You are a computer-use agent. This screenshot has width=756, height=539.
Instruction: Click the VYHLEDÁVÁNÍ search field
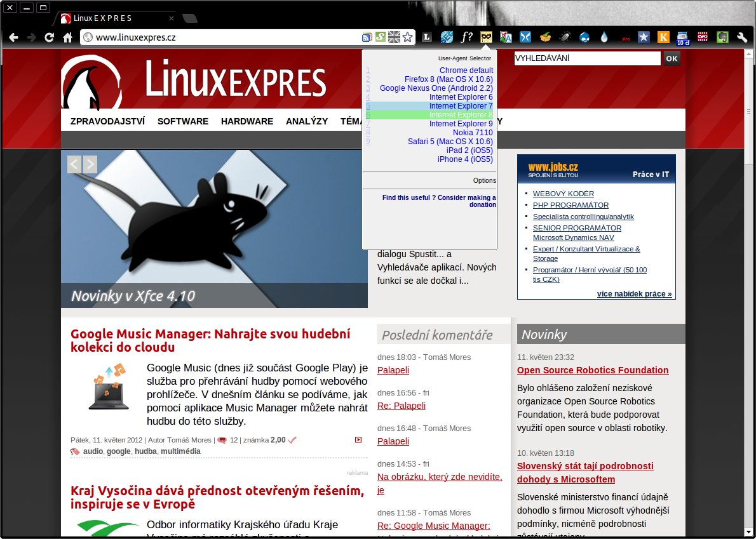tap(587, 59)
